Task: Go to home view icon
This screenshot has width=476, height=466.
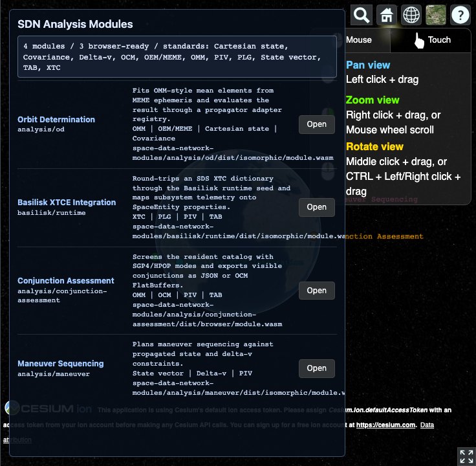Action: tap(387, 15)
